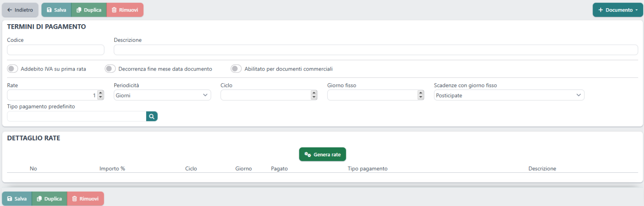Click the TERMINI DI PAGAMENTO heading
Screen dimensions: 644x206
coord(46,27)
